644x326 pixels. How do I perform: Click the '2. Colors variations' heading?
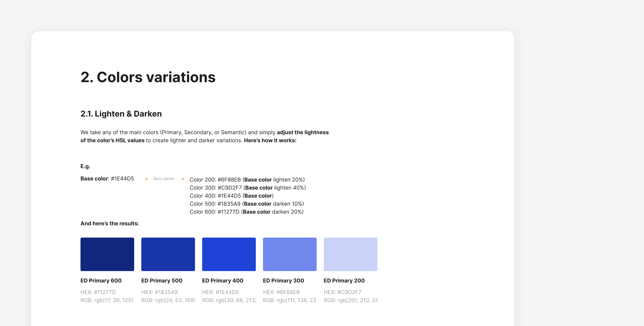[148, 77]
